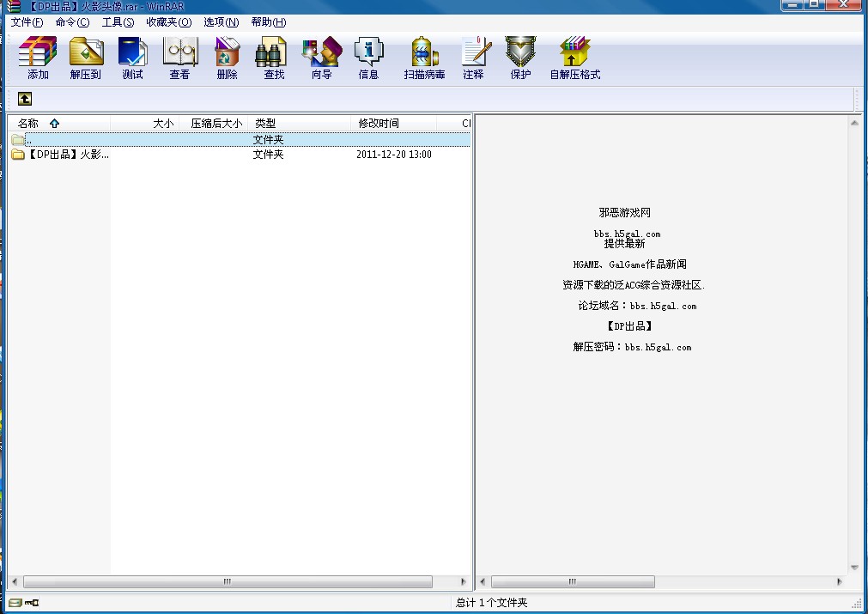The height and width of the screenshot is (614, 868).
Task: Open the 注释 (Comment) toolbar icon
Action: (x=473, y=58)
